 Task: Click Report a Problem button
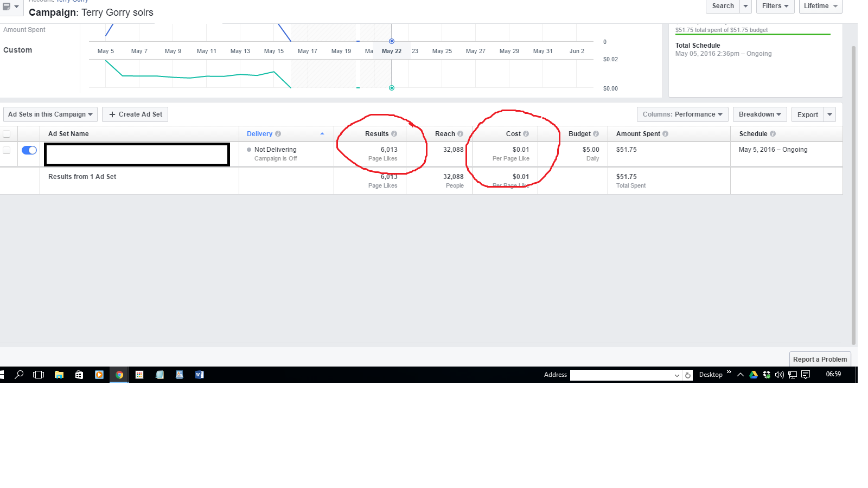click(820, 359)
